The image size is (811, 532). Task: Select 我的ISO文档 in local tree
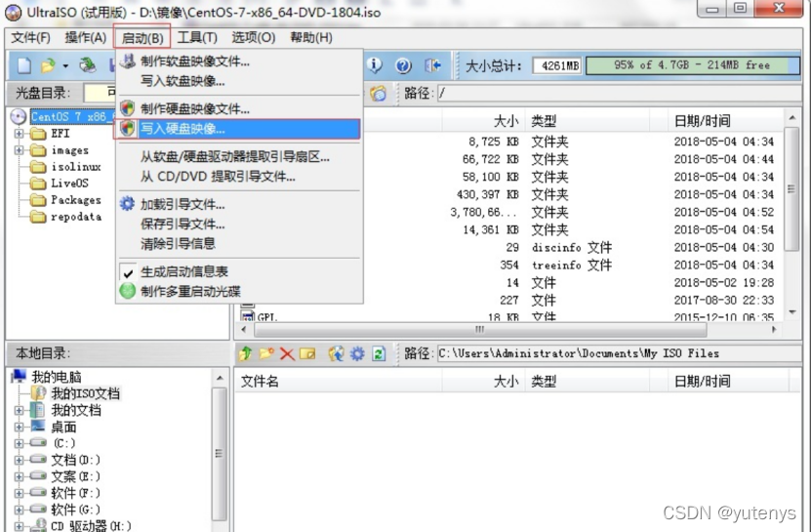(85, 393)
